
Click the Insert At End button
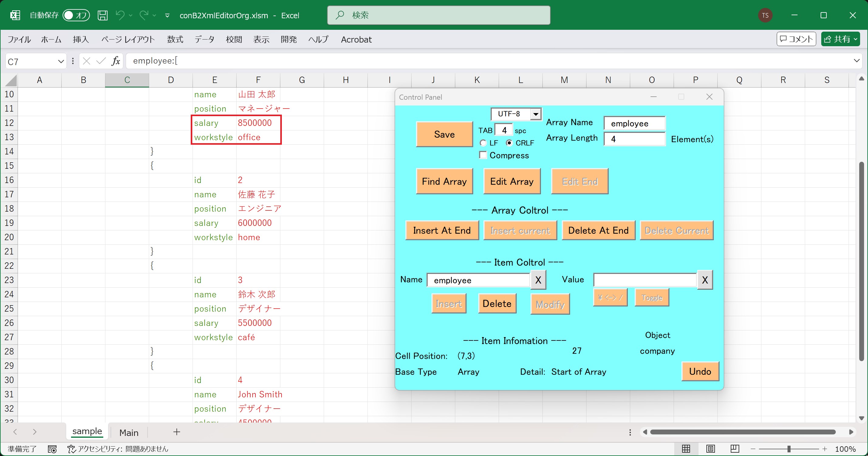coord(442,230)
